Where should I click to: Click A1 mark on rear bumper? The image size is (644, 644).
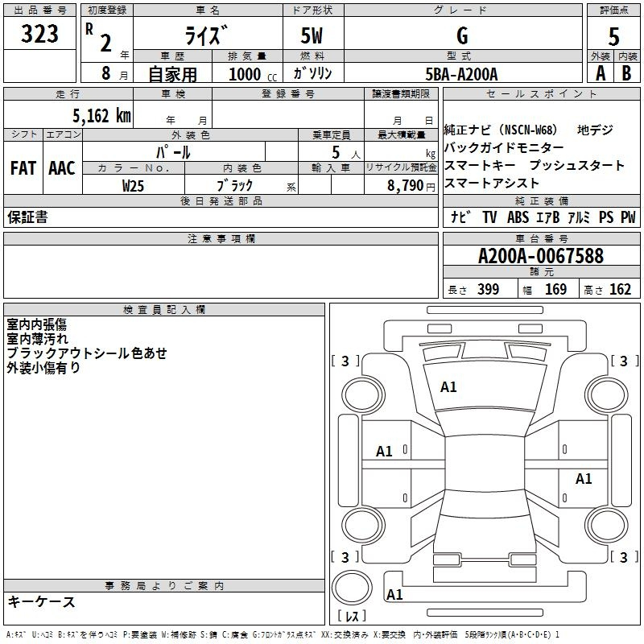tap(394, 594)
